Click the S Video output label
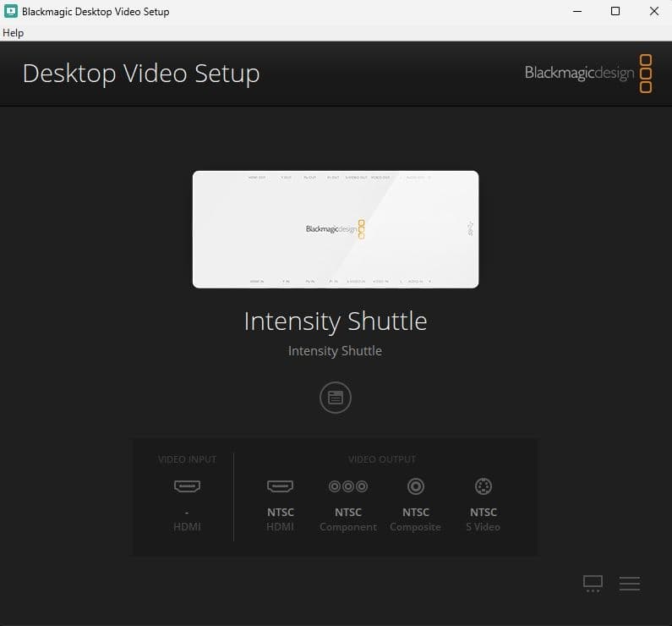This screenshot has height=626, width=672. pyautogui.click(x=483, y=527)
